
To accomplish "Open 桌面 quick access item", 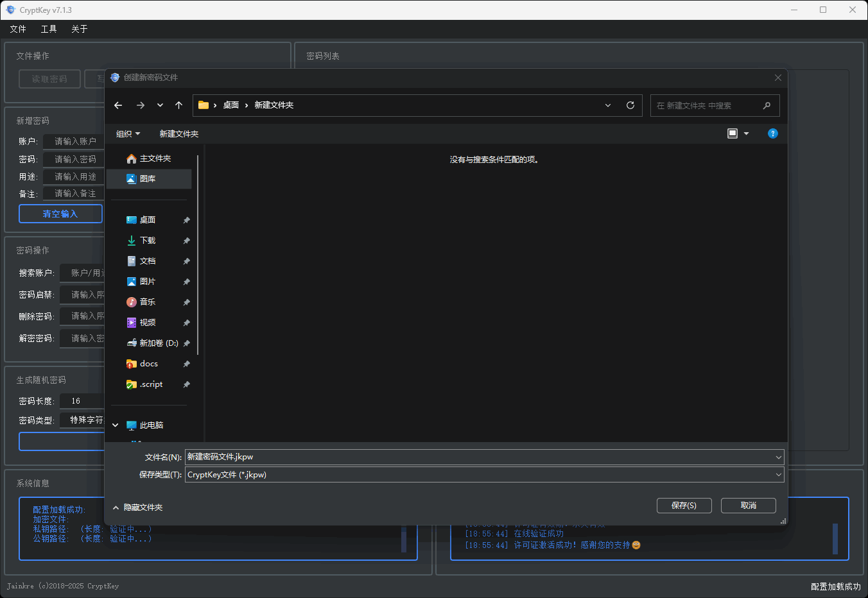I will point(149,220).
